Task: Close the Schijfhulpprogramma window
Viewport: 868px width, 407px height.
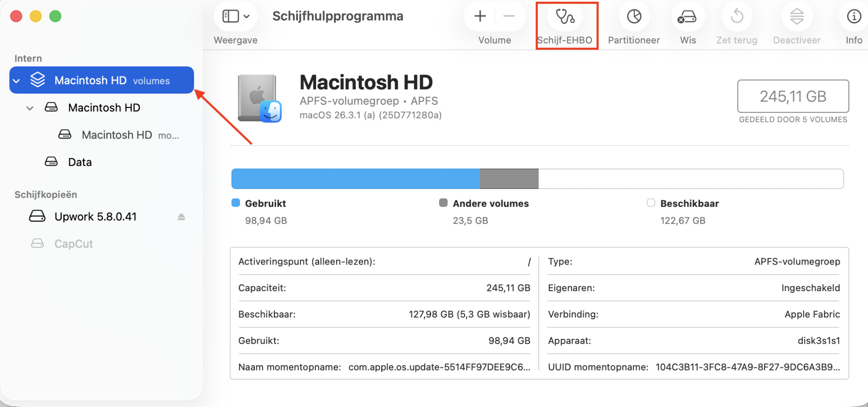Action: click(x=17, y=17)
